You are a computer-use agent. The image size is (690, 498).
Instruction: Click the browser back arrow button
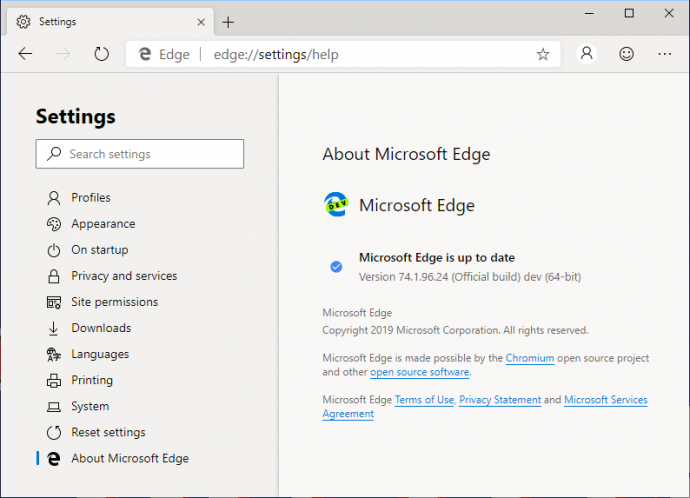pyautogui.click(x=26, y=54)
